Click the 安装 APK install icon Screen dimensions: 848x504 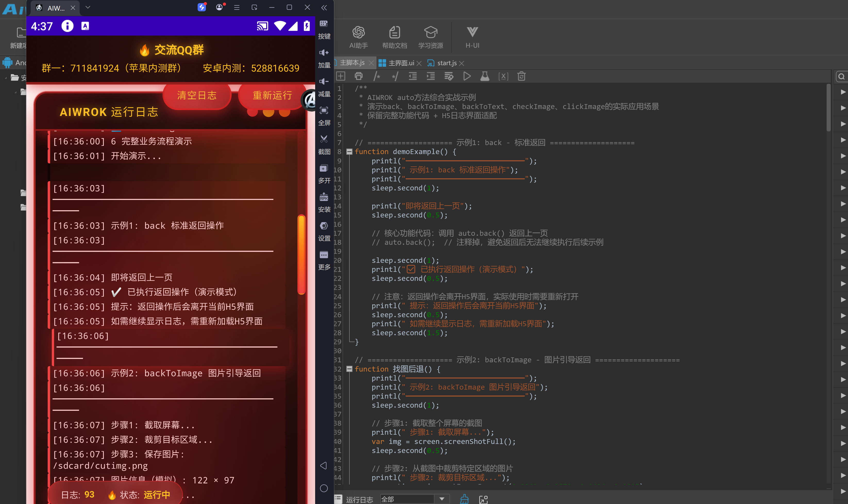pos(324,197)
